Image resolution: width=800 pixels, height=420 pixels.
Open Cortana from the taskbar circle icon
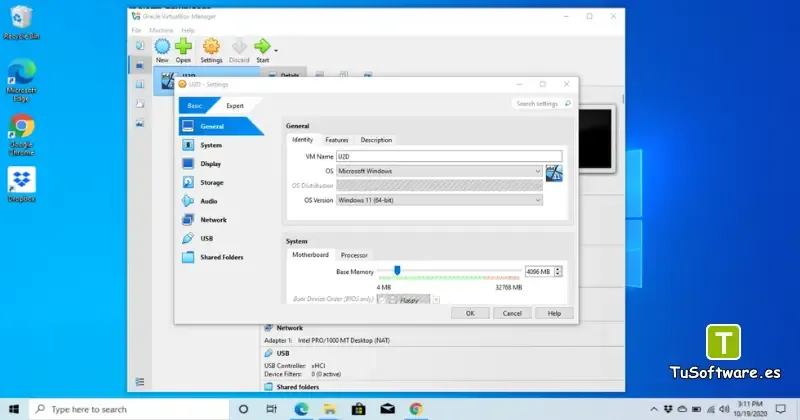tap(243, 409)
